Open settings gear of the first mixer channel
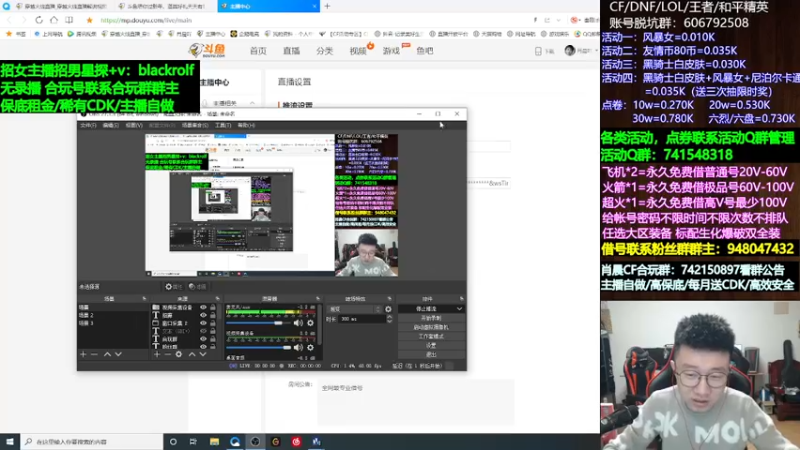This screenshot has height=450, width=800. point(310,323)
